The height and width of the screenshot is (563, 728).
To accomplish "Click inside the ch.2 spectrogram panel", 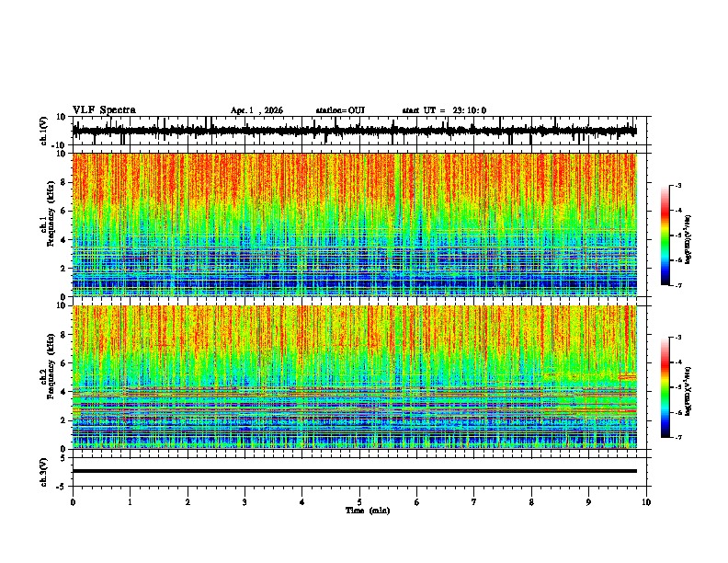I will [355, 377].
